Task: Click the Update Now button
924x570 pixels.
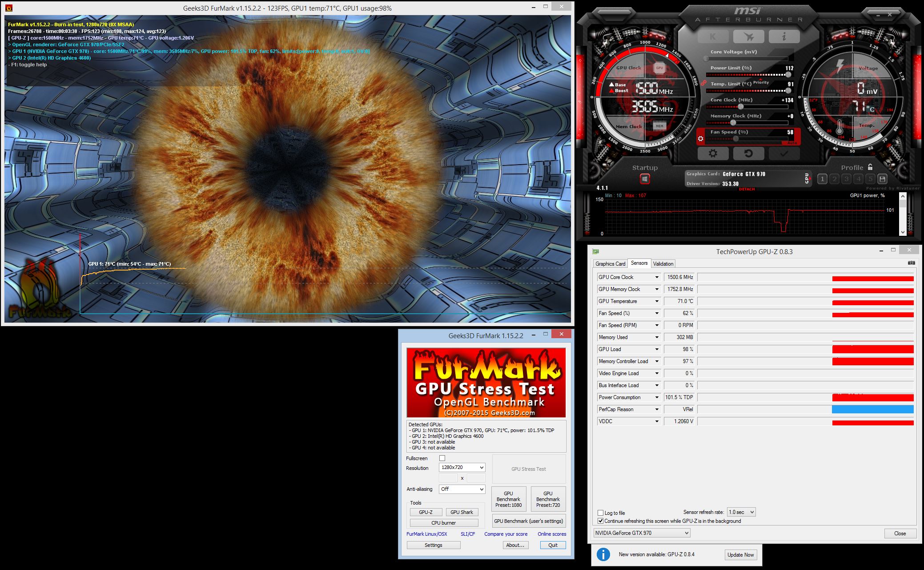Action: pyautogui.click(x=739, y=554)
